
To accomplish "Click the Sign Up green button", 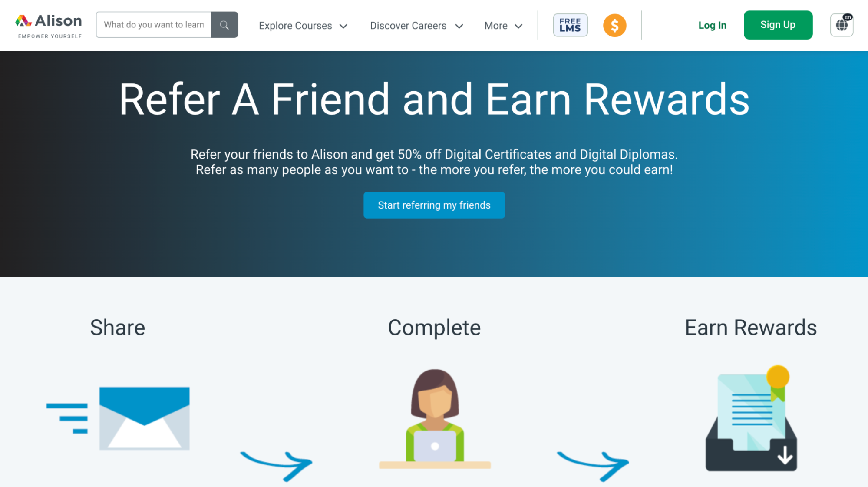I will tap(778, 24).
